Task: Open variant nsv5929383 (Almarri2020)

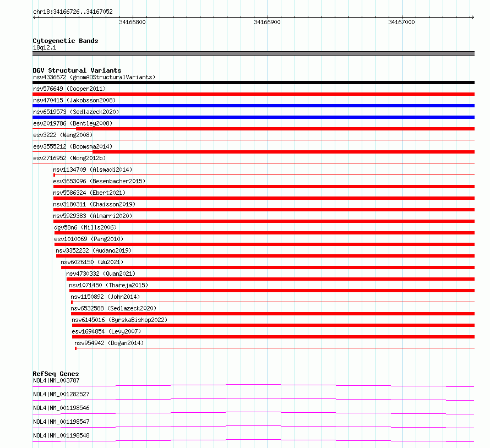Action: pyautogui.click(x=92, y=216)
